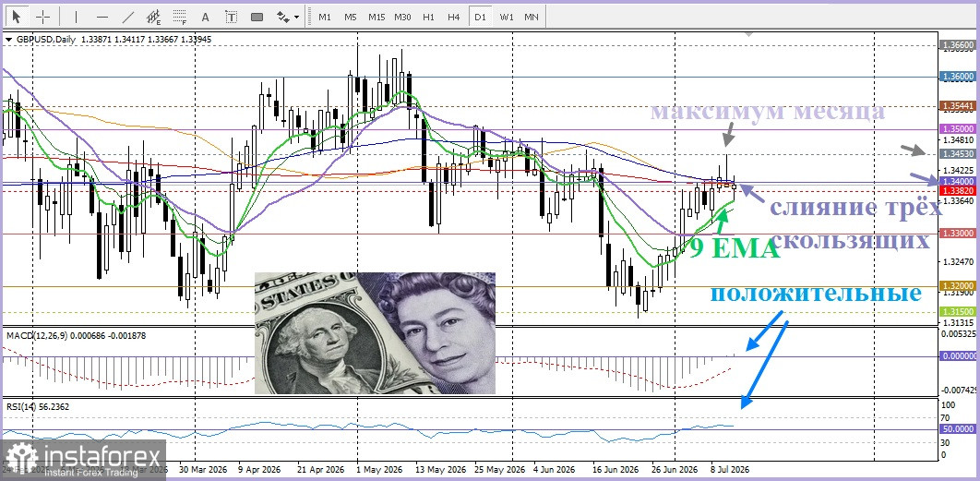Click the 1.36600 price level label

tap(958, 45)
